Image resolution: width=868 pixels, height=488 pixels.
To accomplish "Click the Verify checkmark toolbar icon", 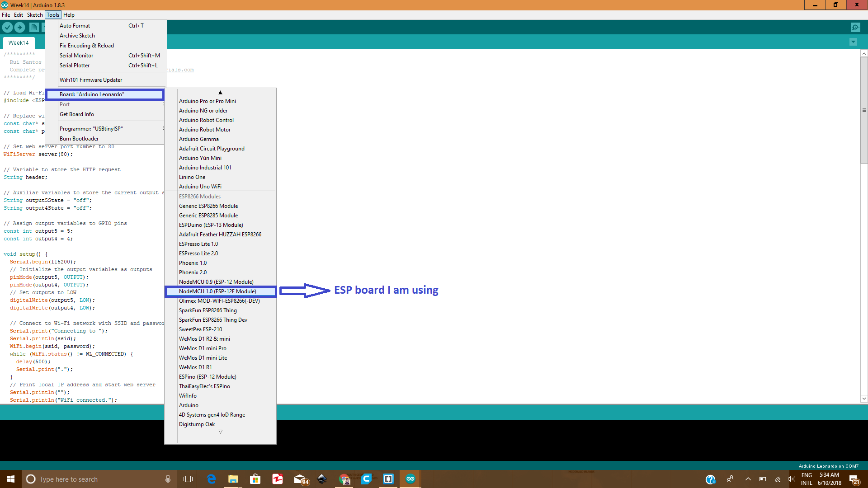I will [7, 28].
